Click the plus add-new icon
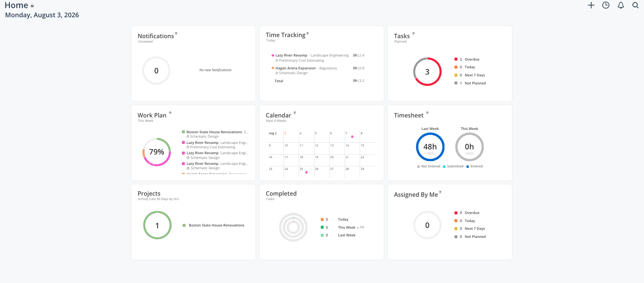 point(591,5)
